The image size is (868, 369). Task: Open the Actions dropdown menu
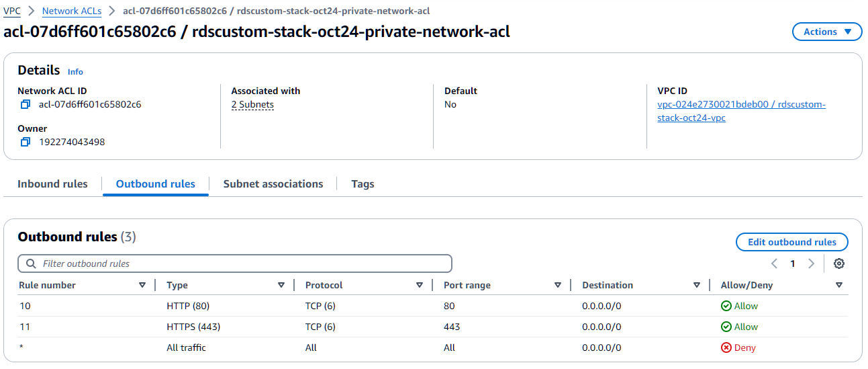[826, 32]
